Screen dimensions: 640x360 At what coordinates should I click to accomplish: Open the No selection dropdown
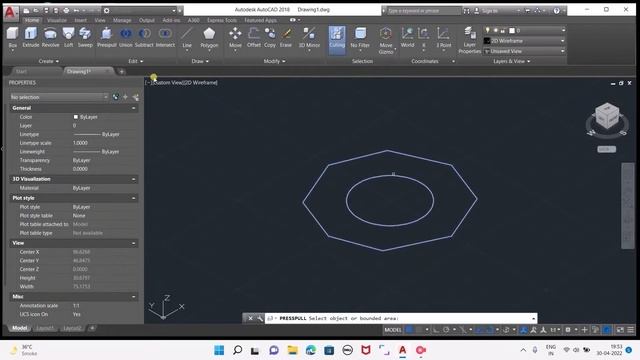coord(59,97)
